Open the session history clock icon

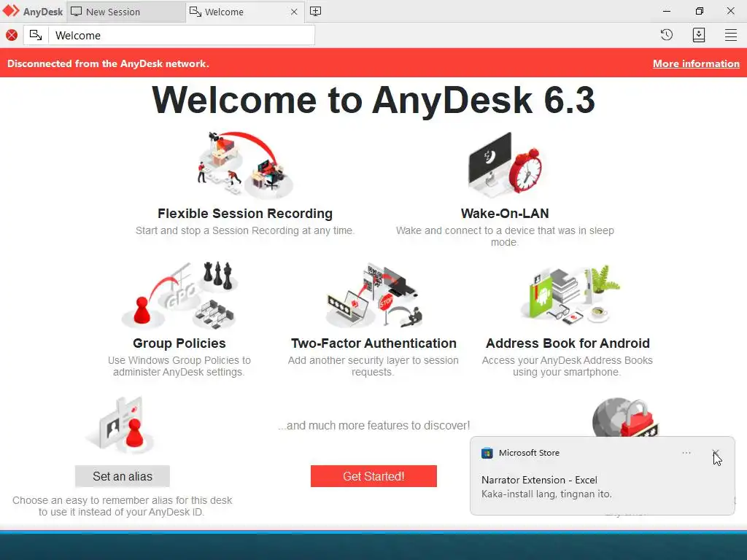(667, 35)
